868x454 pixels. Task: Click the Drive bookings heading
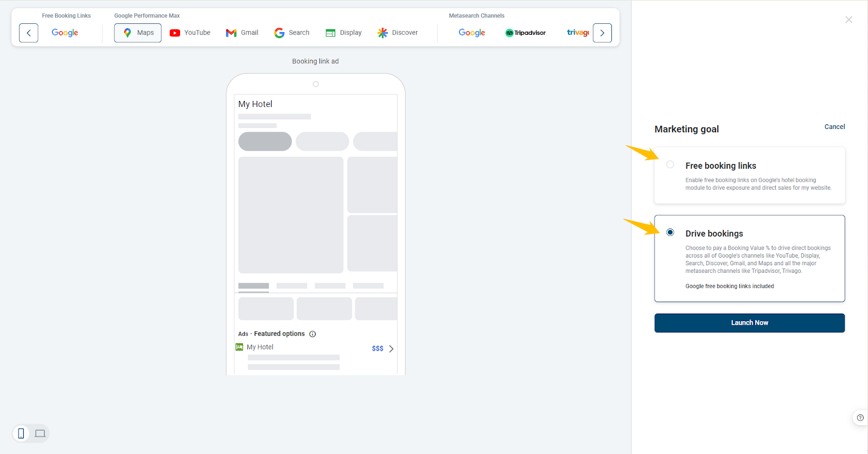click(714, 234)
